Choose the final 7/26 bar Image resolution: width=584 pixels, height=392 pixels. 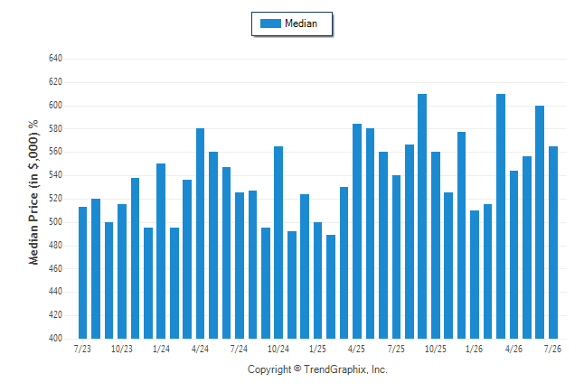(x=553, y=242)
